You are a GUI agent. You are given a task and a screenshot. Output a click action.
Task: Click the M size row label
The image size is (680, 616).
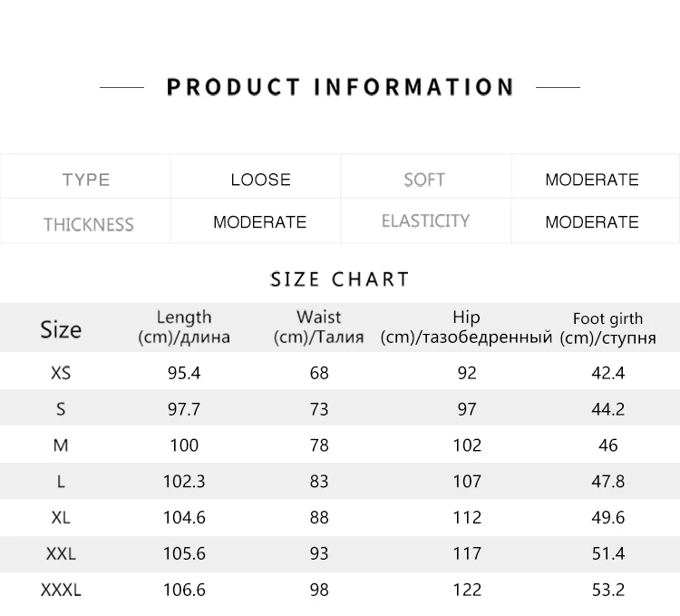(x=61, y=445)
